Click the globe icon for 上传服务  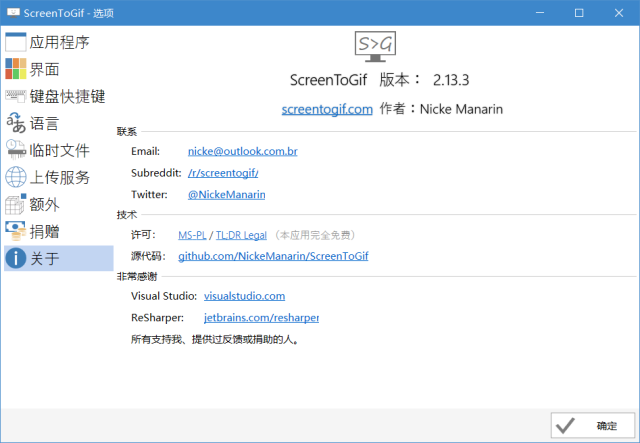(16, 177)
